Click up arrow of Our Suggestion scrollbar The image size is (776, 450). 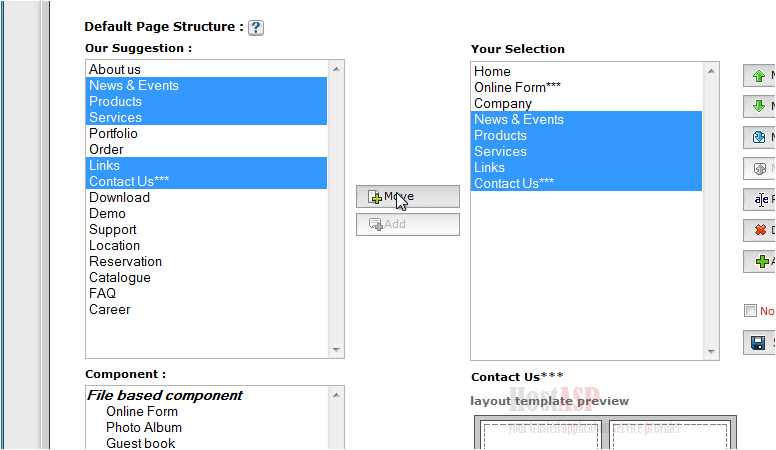(x=336, y=69)
